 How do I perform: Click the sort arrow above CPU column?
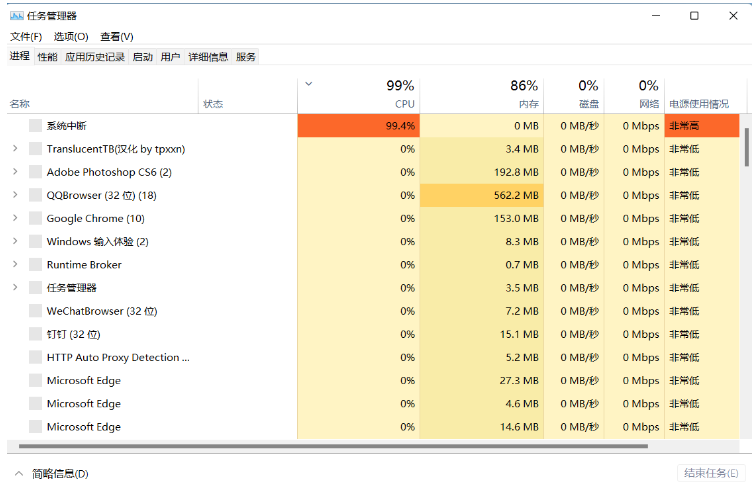coord(309,84)
